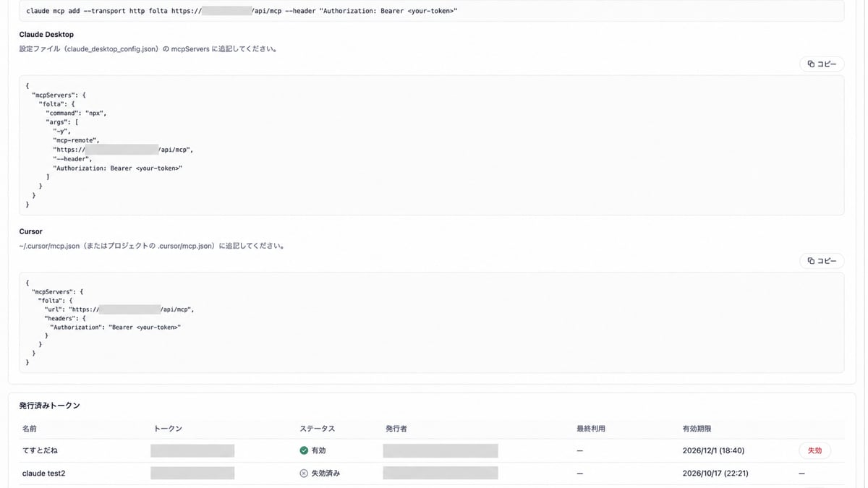Select the てすとだね token name cell

(x=41, y=450)
